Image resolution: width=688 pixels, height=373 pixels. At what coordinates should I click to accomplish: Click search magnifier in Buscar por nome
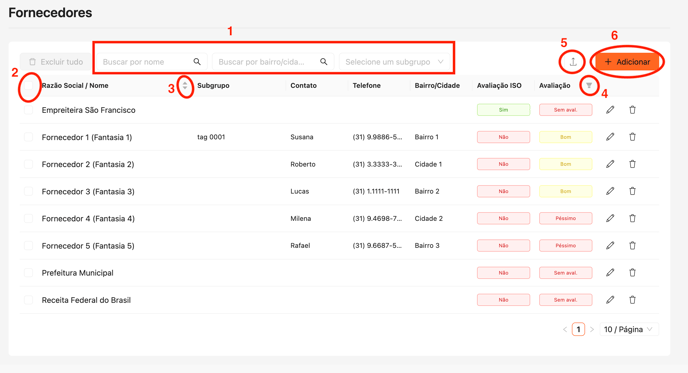[197, 62]
